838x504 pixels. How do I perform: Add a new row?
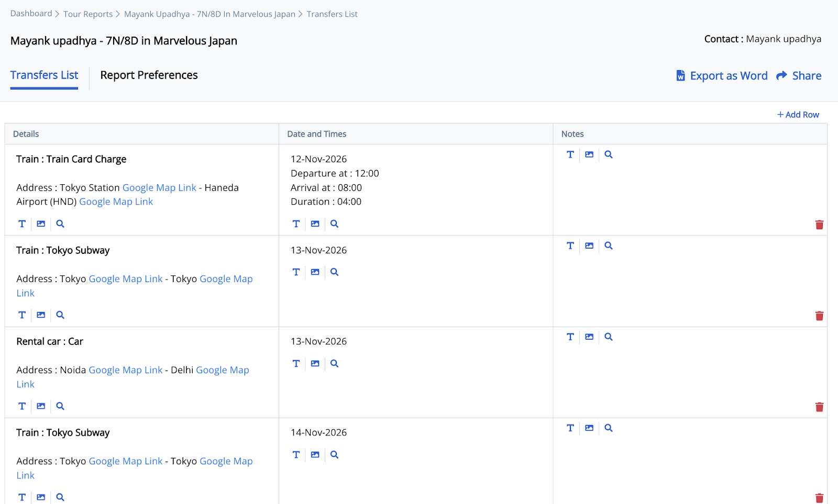(x=798, y=115)
